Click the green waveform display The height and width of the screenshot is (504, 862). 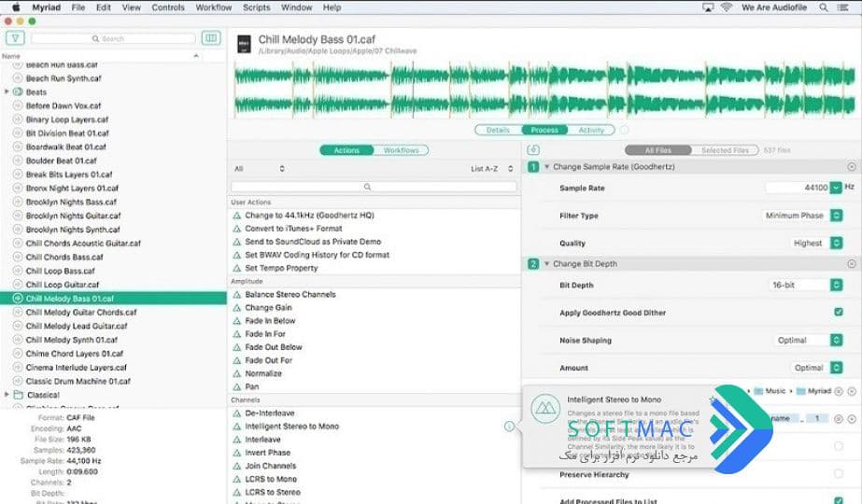pos(544,90)
